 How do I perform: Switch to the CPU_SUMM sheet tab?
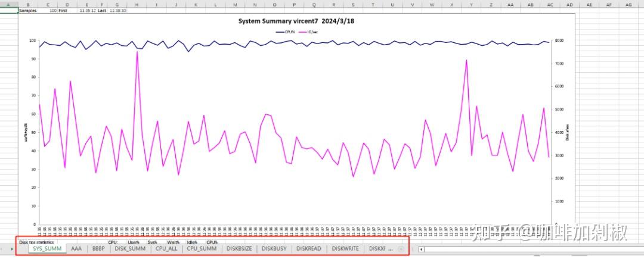tap(202, 248)
